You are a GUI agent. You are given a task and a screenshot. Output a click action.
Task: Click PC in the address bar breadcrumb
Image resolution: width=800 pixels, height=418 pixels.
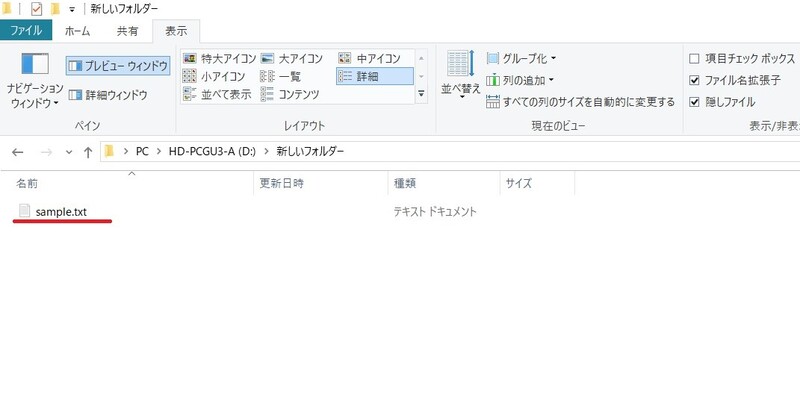[142, 152]
